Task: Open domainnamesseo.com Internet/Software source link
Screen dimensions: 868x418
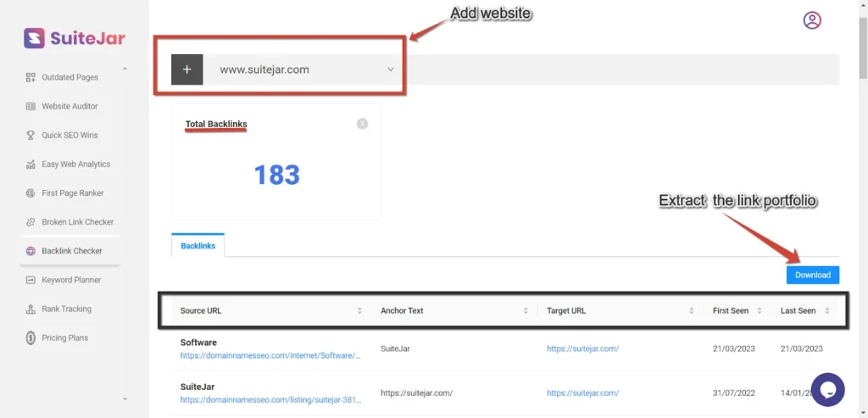Action: (x=270, y=355)
